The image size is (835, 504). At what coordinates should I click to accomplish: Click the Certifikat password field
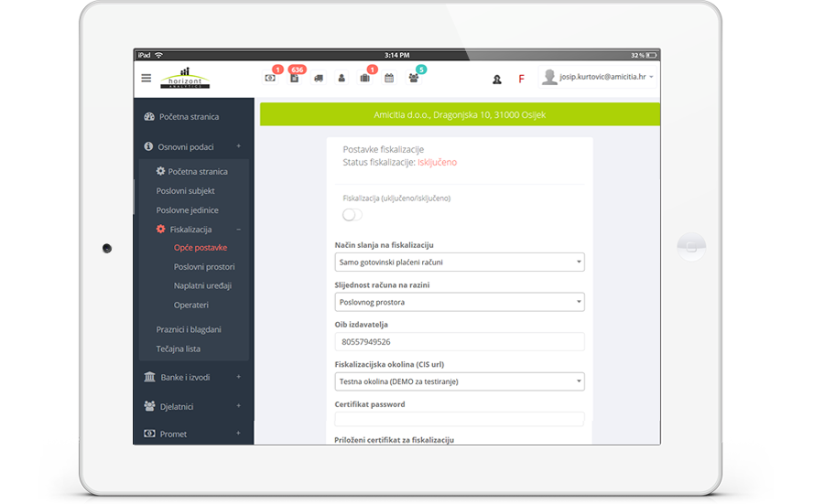(459, 419)
